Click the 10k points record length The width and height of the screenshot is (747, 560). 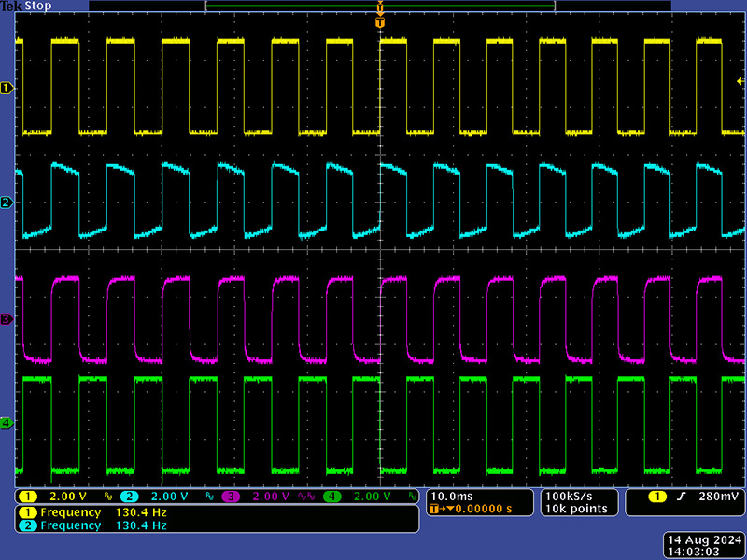(576, 509)
